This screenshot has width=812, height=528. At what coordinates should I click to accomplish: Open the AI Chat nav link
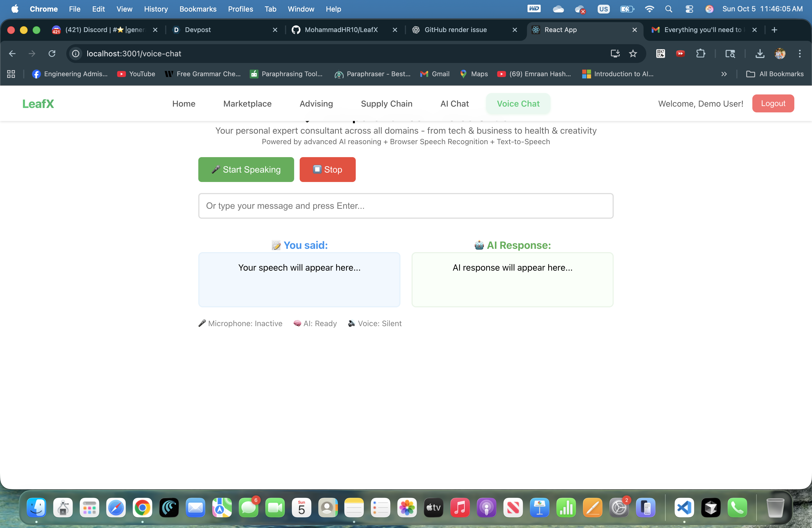(454, 104)
